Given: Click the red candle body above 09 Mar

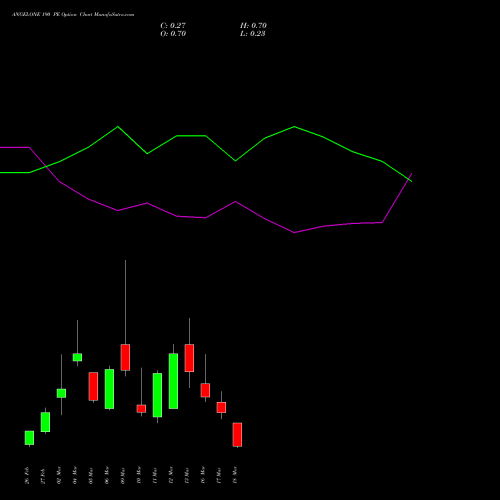Looking at the screenshot, I should pos(125,357).
